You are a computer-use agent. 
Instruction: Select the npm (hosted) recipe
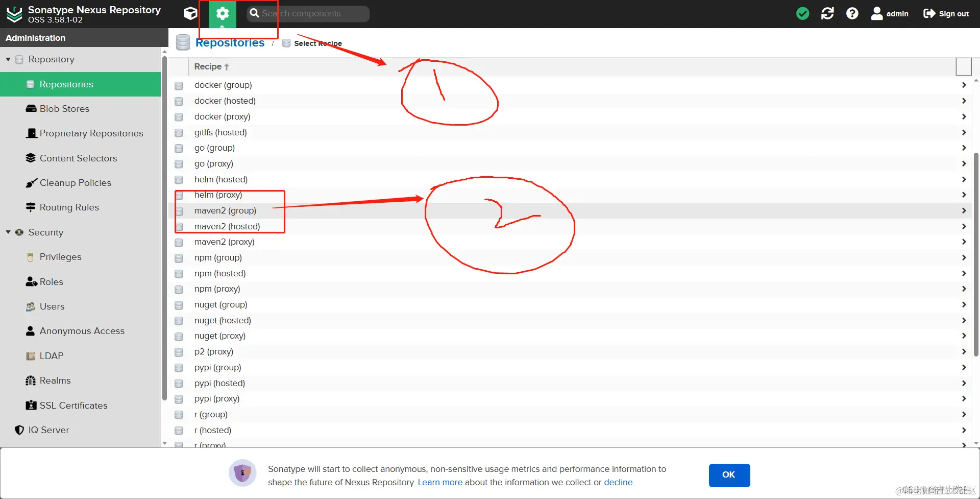click(220, 273)
